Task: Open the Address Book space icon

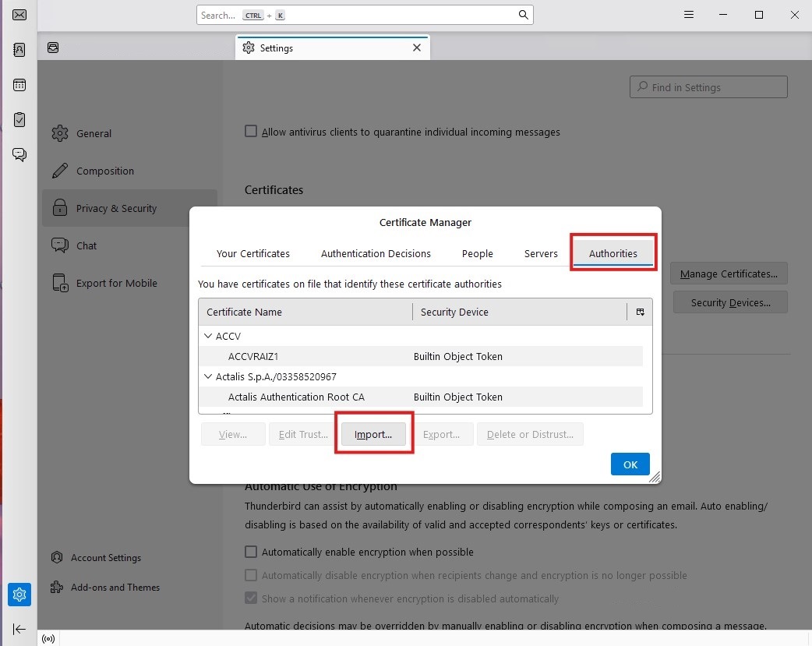Action: click(19, 50)
